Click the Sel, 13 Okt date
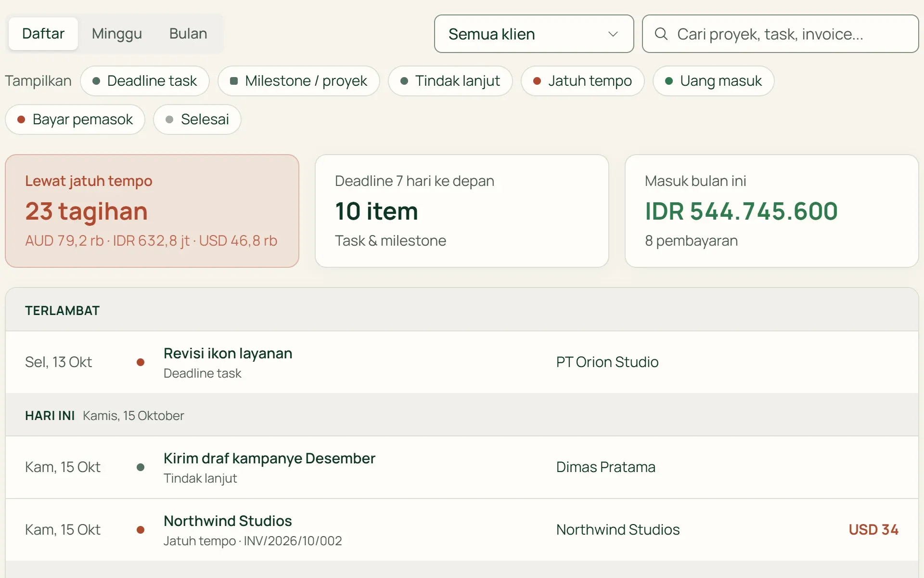Image resolution: width=924 pixels, height=578 pixels. 58,362
